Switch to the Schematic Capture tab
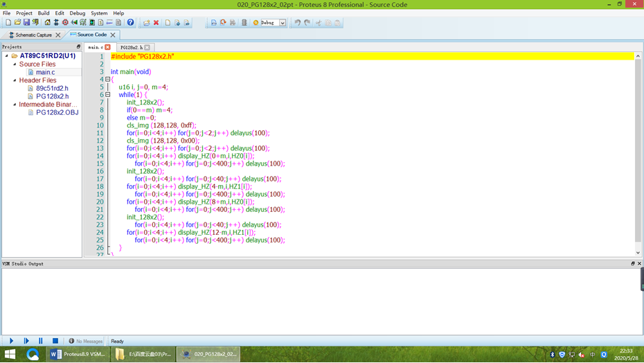 click(33, 35)
